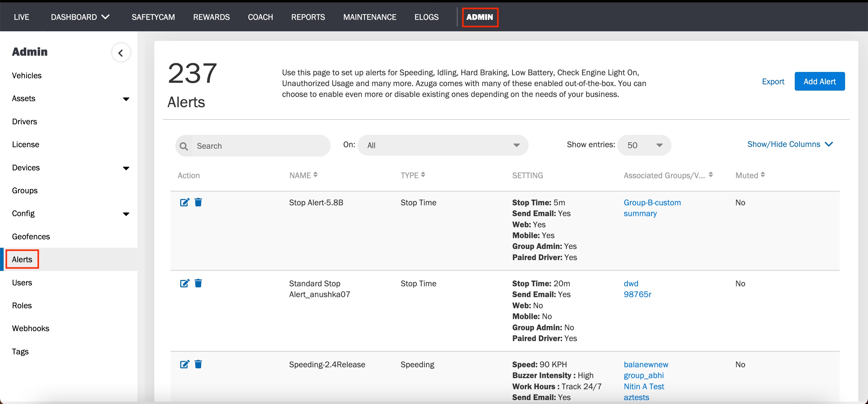Screen dimensions: 868x404
Task: Sort alerts by Muted column
Action: [x=763, y=175]
